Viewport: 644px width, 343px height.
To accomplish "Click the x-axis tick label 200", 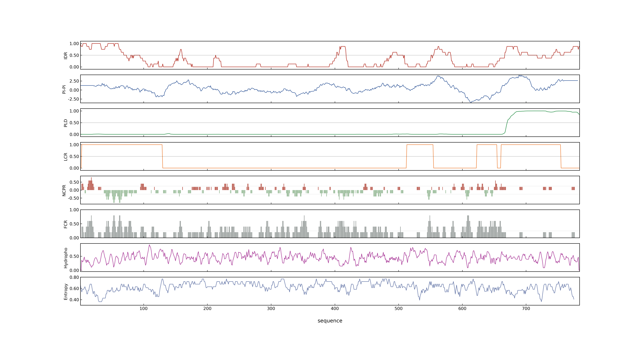I will [207, 309].
